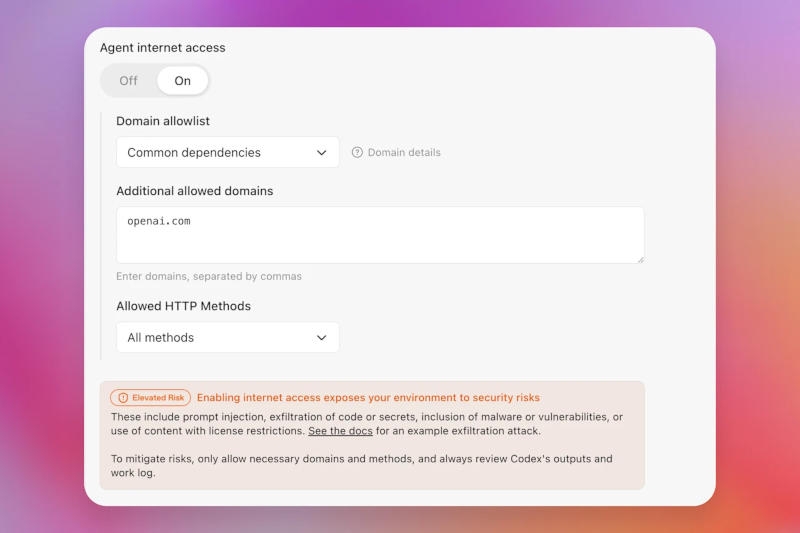
Task: Click the question mark icon beside Domain details
Action: [x=358, y=153]
